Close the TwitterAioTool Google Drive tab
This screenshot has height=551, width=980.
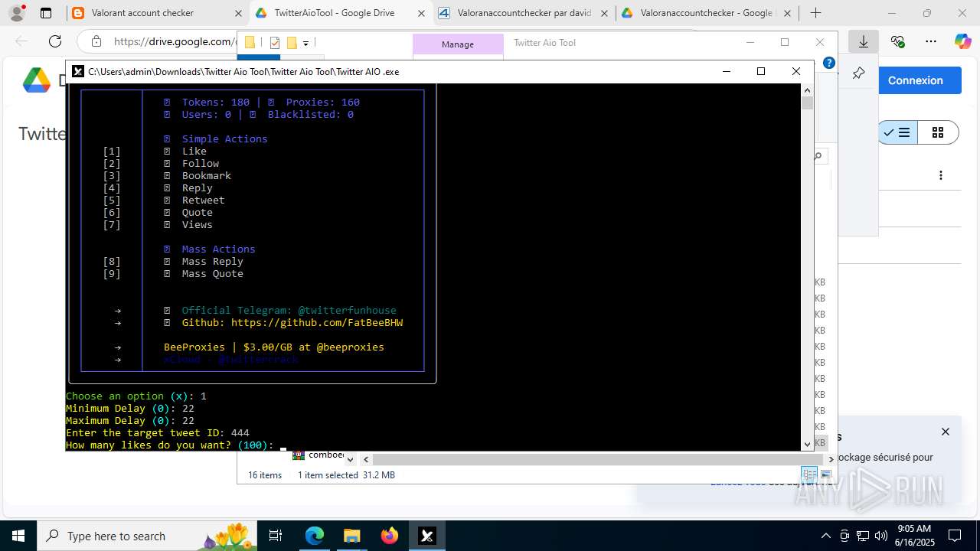pyautogui.click(x=422, y=13)
